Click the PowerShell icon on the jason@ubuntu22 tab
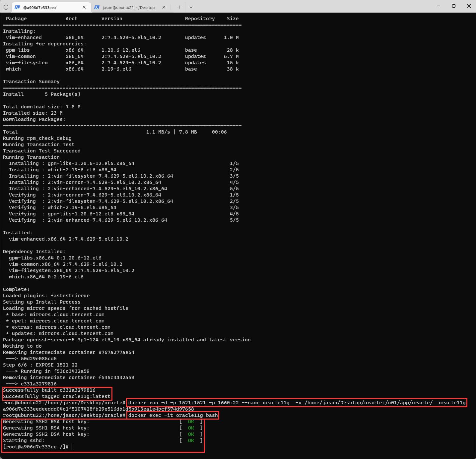The image size is (476, 459). pyautogui.click(x=97, y=7)
